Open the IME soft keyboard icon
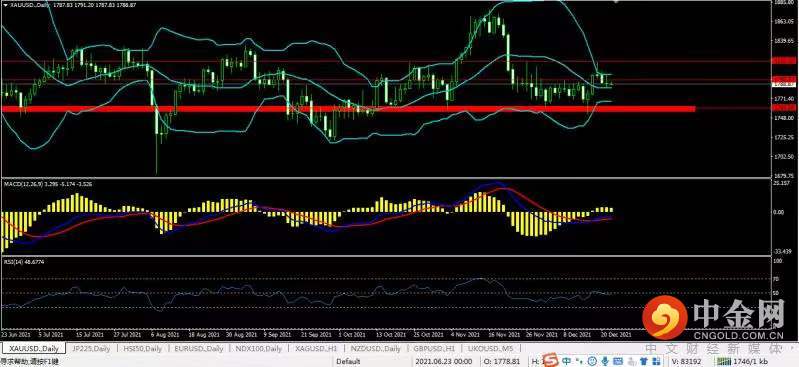The image size is (799, 367). tap(618, 361)
